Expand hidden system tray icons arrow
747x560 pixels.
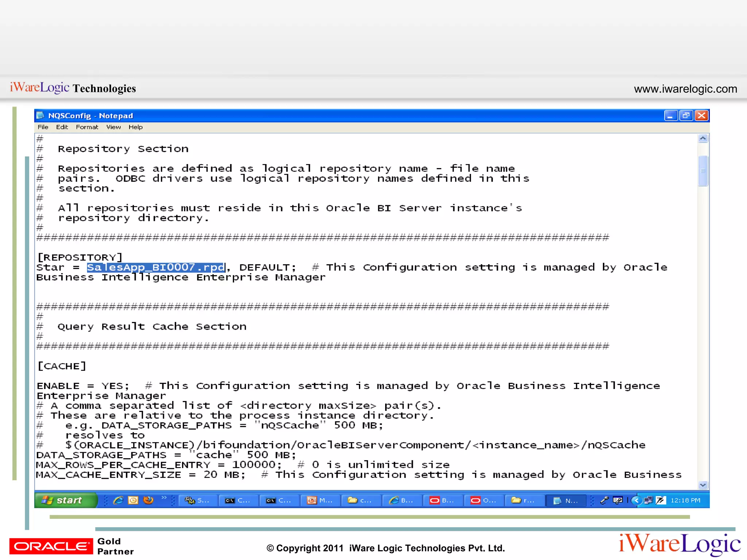[636, 500]
